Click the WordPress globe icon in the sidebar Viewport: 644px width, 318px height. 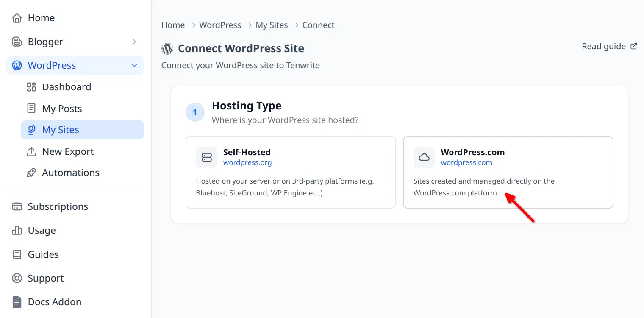point(17,65)
